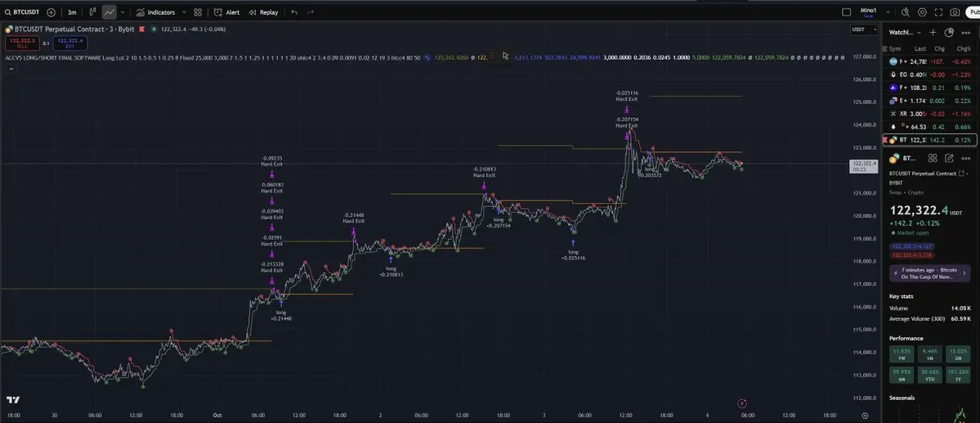Open indicator templates grid icon
Viewport: 980px width, 423px height.
click(198, 12)
